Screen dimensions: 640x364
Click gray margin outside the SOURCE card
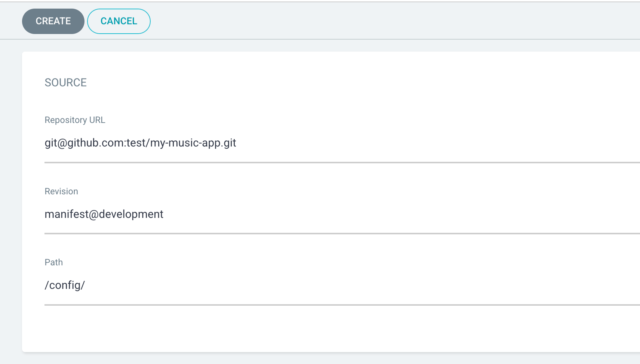(11, 202)
